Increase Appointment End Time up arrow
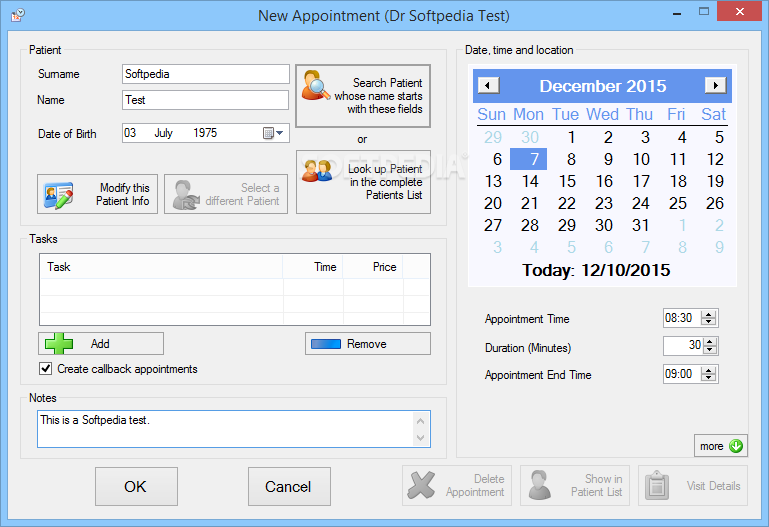 (709, 370)
